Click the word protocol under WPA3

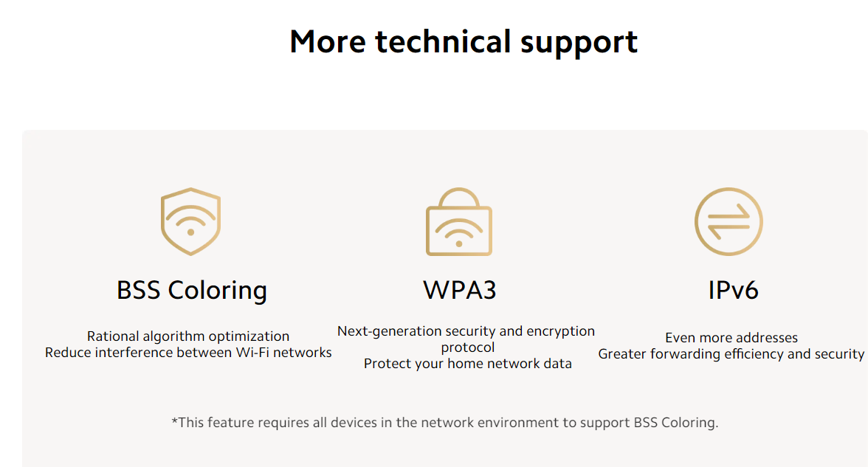[468, 347]
